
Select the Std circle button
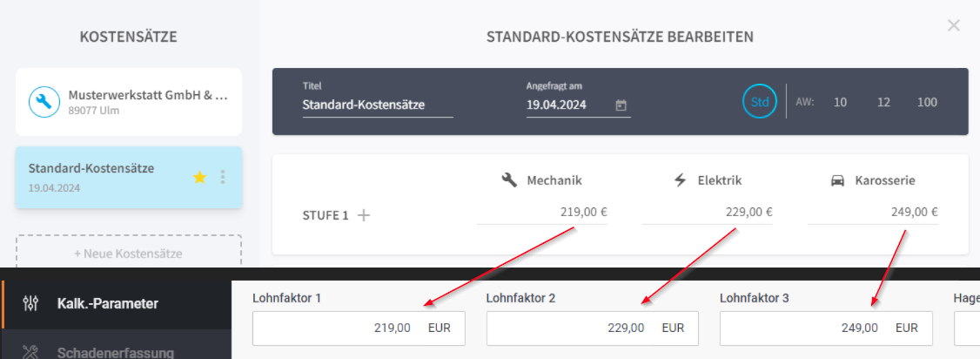click(760, 102)
